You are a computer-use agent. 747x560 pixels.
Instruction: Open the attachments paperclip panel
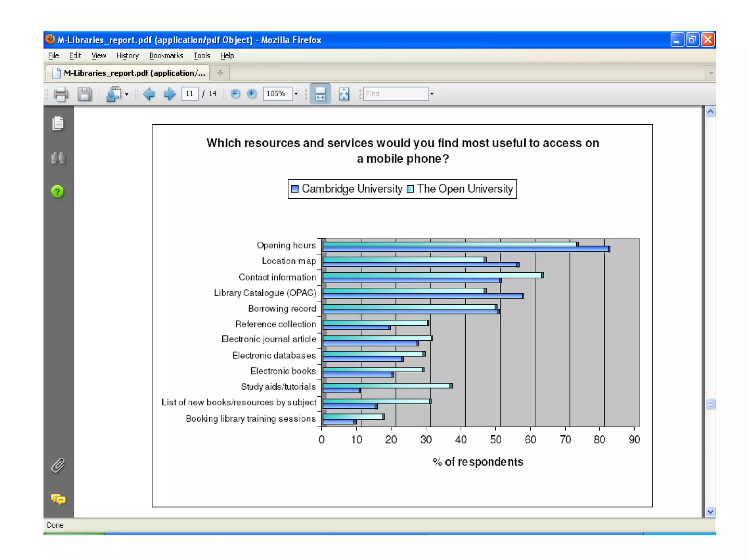[x=58, y=466]
